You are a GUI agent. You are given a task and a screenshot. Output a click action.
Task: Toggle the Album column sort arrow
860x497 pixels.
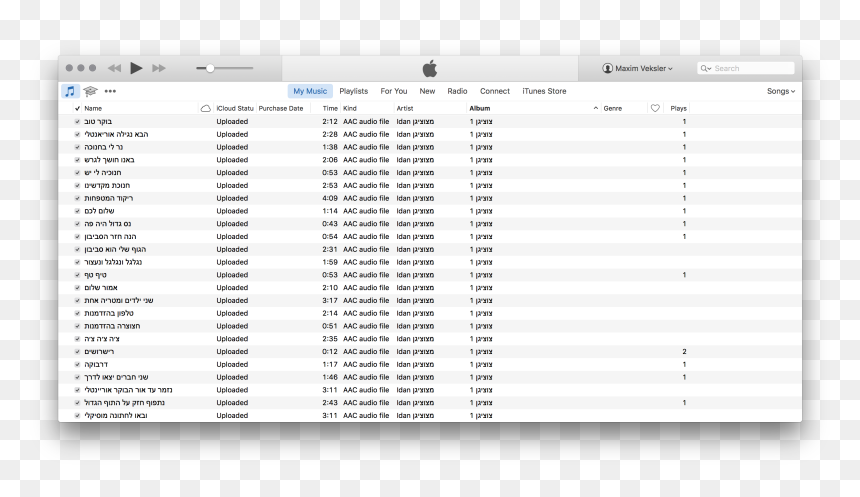(596, 109)
